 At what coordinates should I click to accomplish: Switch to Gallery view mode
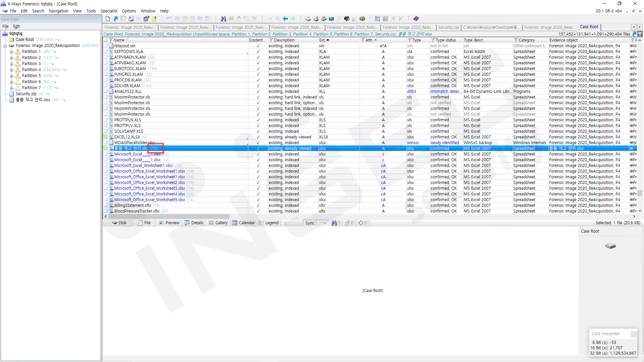218,223
